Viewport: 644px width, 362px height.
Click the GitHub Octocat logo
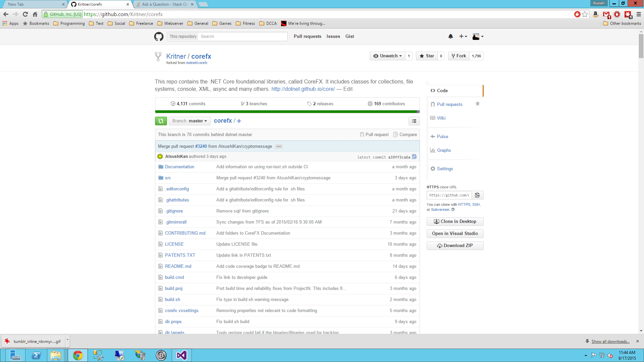pyautogui.click(x=159, y=37)
